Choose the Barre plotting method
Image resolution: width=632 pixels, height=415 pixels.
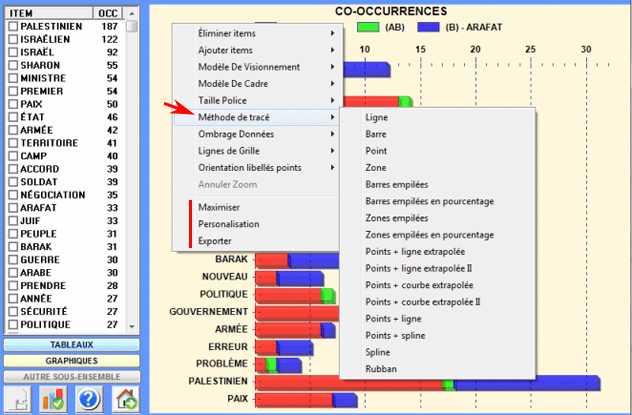[x=438, y=134]
